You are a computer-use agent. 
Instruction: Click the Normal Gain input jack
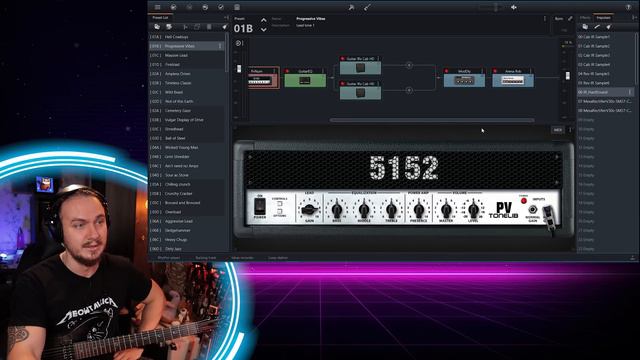(x=533, y=210)
